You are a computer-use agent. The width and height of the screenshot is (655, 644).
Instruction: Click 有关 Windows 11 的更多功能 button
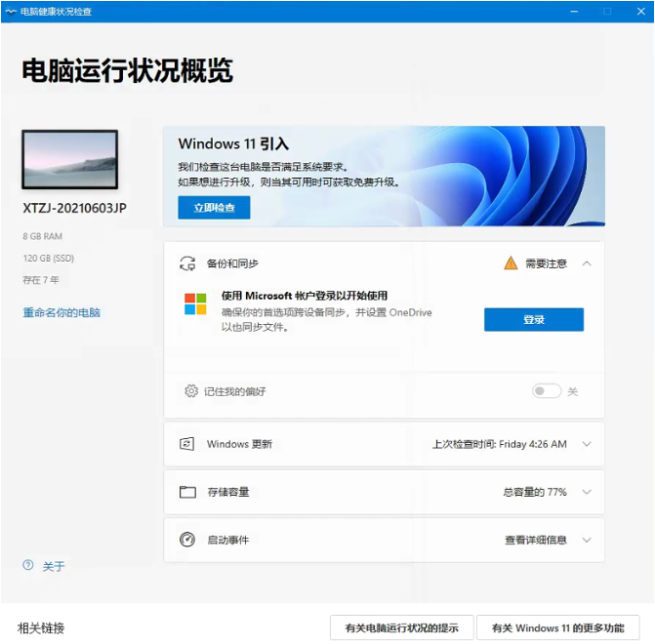[557, 627]
